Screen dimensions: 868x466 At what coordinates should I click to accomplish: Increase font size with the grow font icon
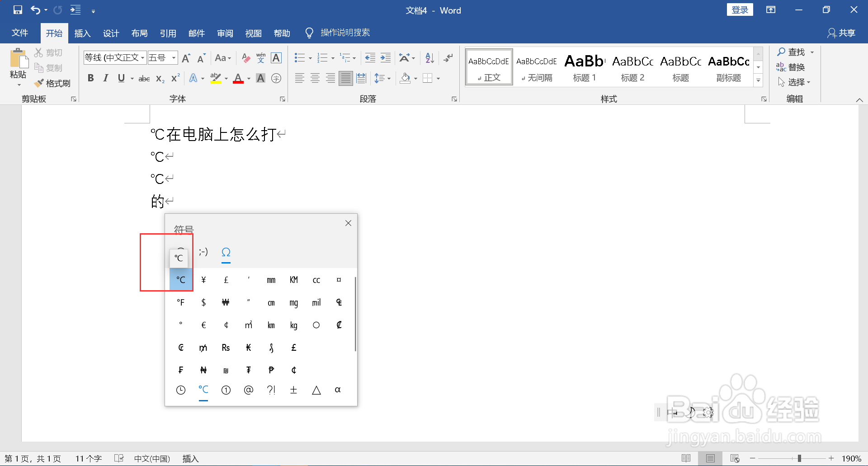(x=186, y=58)
